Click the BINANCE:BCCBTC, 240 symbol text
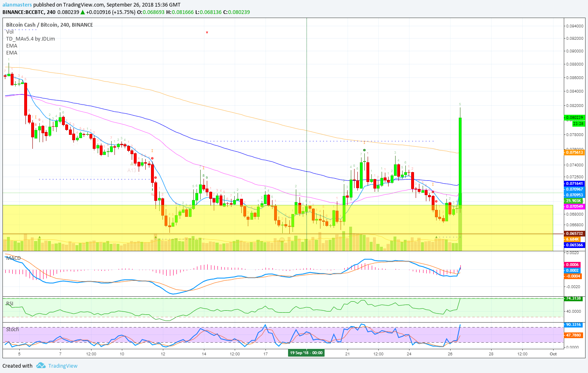Viewport: 588px width, 373px height. click(29, 12)
